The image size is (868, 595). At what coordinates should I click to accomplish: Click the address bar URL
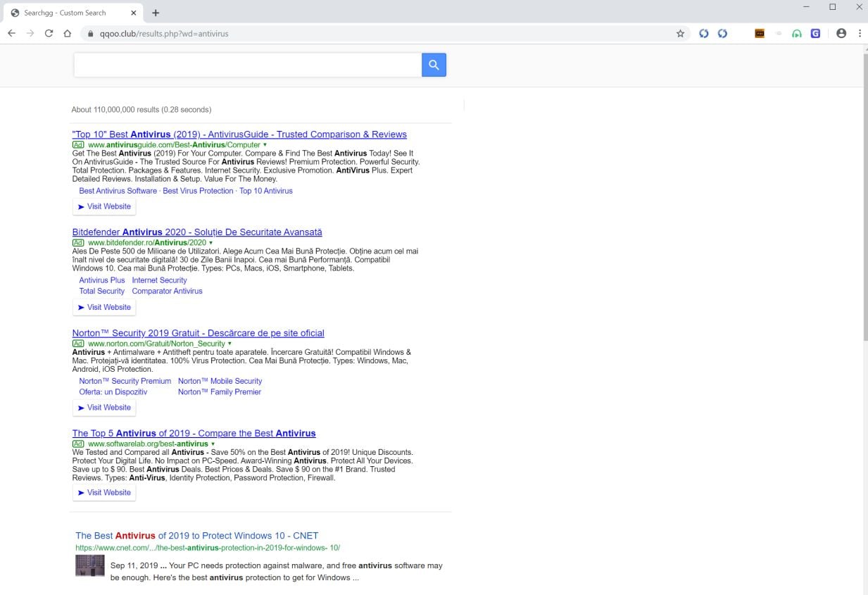tap(164, 33)
